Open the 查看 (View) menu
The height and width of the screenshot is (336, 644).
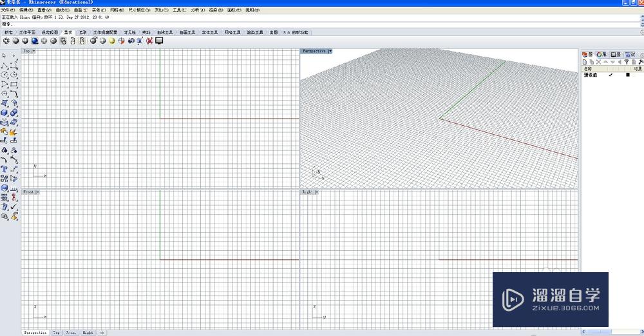44,10
